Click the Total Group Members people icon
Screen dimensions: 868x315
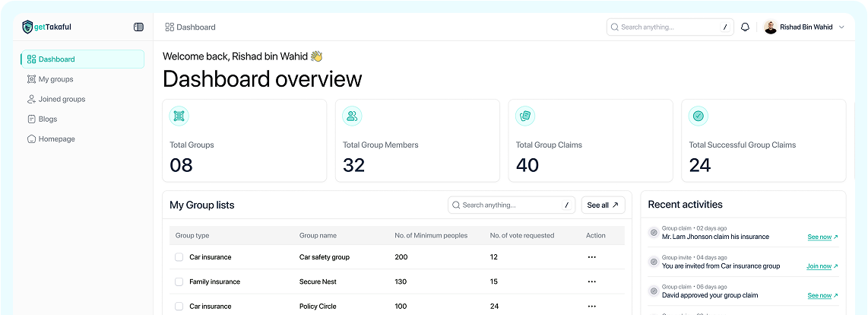[x=352, y=116]
